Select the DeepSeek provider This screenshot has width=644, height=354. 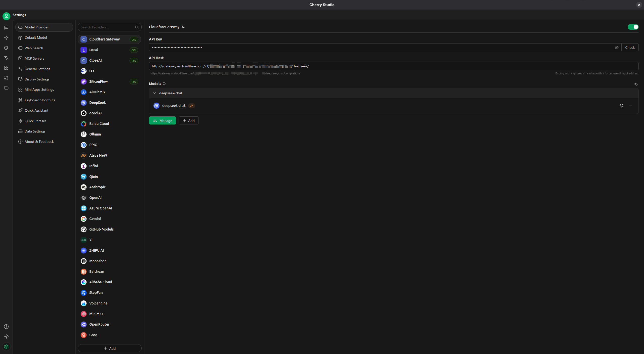click(109, 103)
